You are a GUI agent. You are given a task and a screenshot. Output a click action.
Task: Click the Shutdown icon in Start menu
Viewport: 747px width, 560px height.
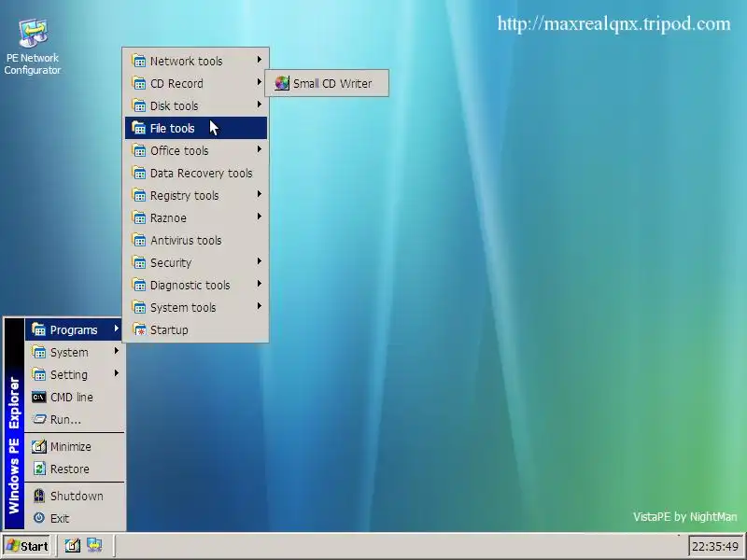click(38, 496)
